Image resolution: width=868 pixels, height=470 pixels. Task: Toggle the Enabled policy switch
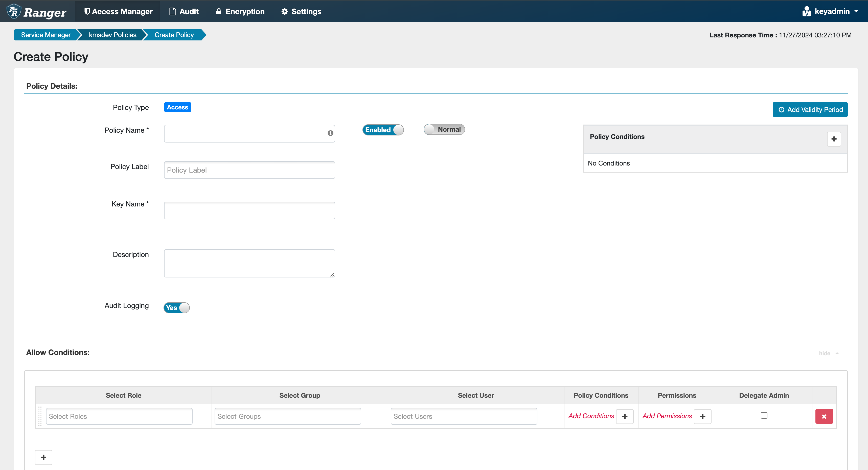tap(383, 130)
